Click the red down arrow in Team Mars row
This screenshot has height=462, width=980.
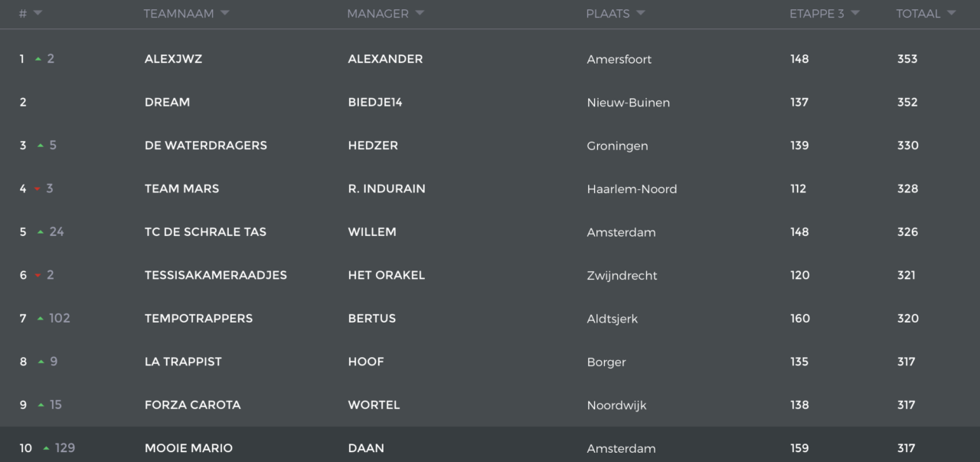click(38, 189)
